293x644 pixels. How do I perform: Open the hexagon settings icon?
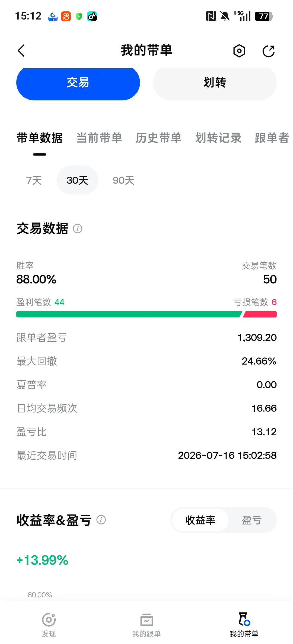pos(239,51)
